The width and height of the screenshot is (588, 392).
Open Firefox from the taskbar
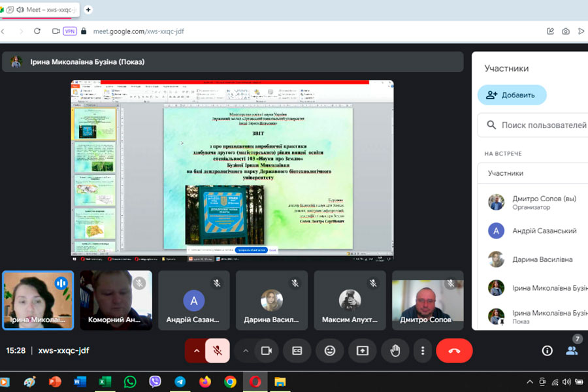click(205, 382)
